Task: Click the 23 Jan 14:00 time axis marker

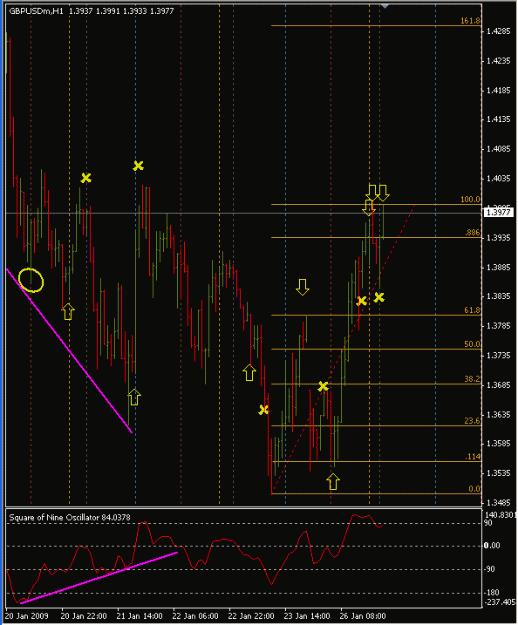Action: pos(307,616)
